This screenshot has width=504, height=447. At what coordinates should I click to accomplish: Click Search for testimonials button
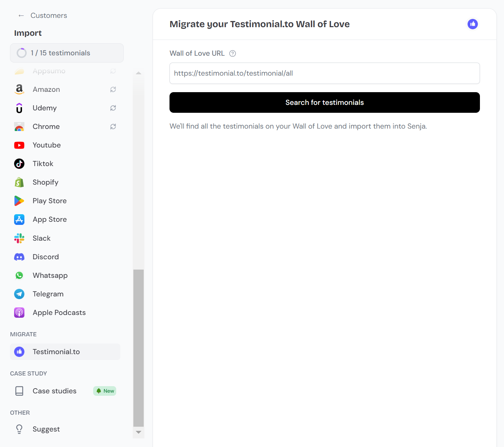(325, 102)
